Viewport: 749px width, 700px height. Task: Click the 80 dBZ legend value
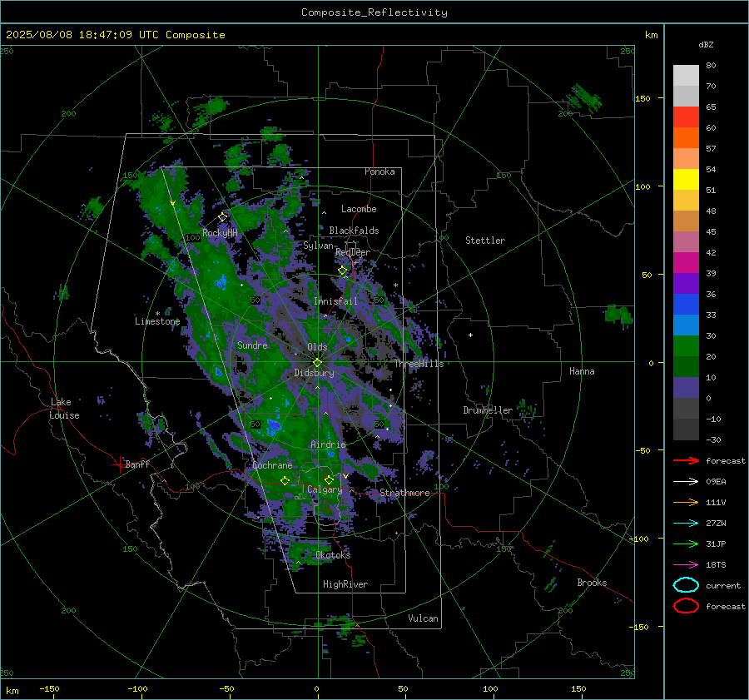tap(711, 66)
